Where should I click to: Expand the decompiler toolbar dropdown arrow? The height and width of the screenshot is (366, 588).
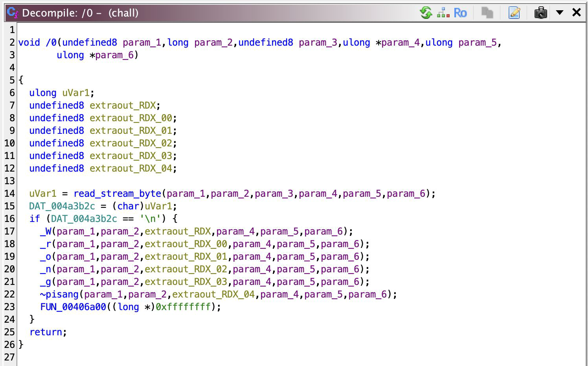560,13
